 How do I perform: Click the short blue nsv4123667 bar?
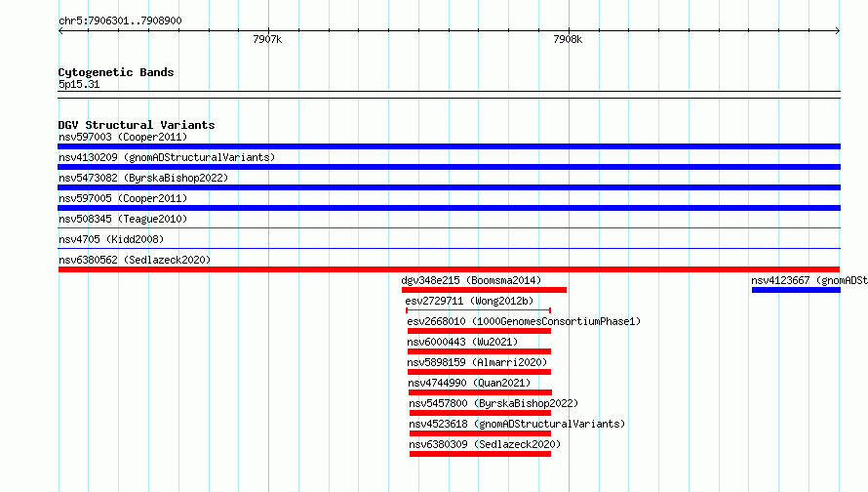[796, 290]
